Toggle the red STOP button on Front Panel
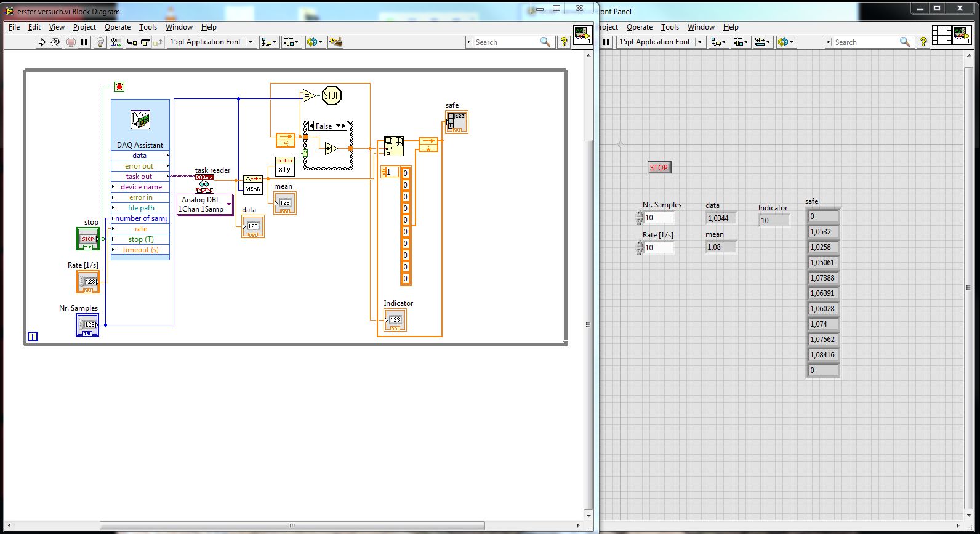 pyautogui.click(x=659, y=167)
